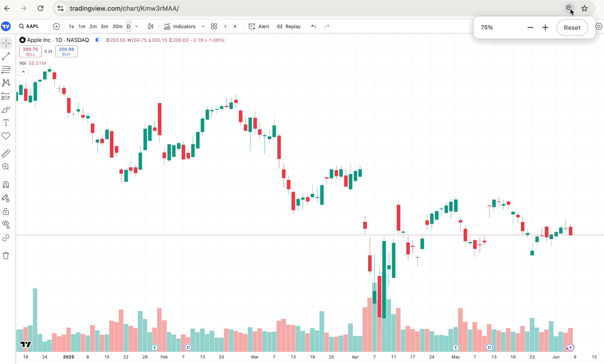
Task: Open the layout grid selector
Action: [x=214, y=27]
